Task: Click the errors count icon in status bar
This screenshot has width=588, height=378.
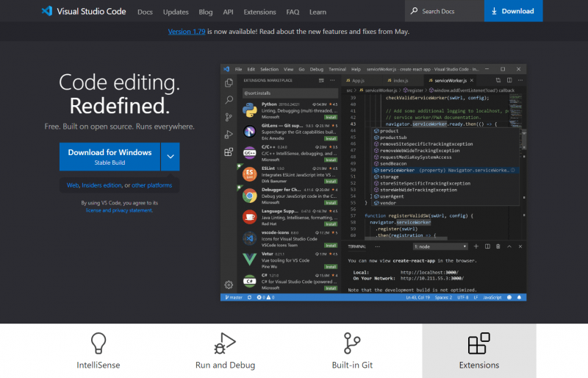Action: tap(259, 297)
